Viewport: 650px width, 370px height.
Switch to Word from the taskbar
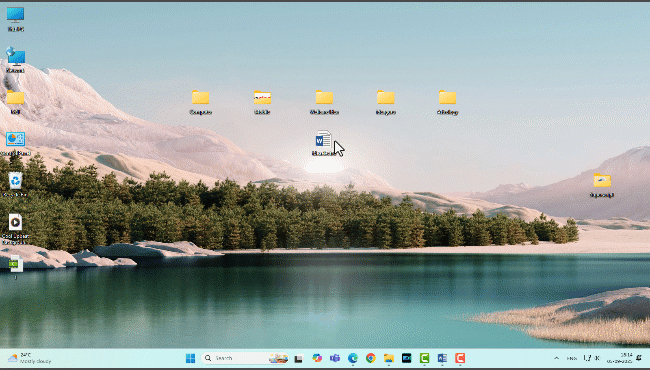click(x=442, y=358)
